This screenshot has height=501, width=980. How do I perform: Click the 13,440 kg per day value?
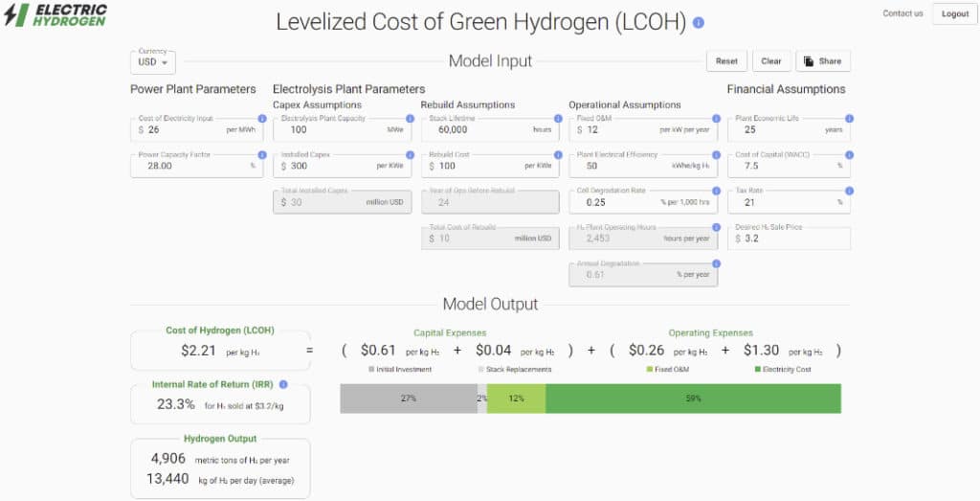[167, 479]
